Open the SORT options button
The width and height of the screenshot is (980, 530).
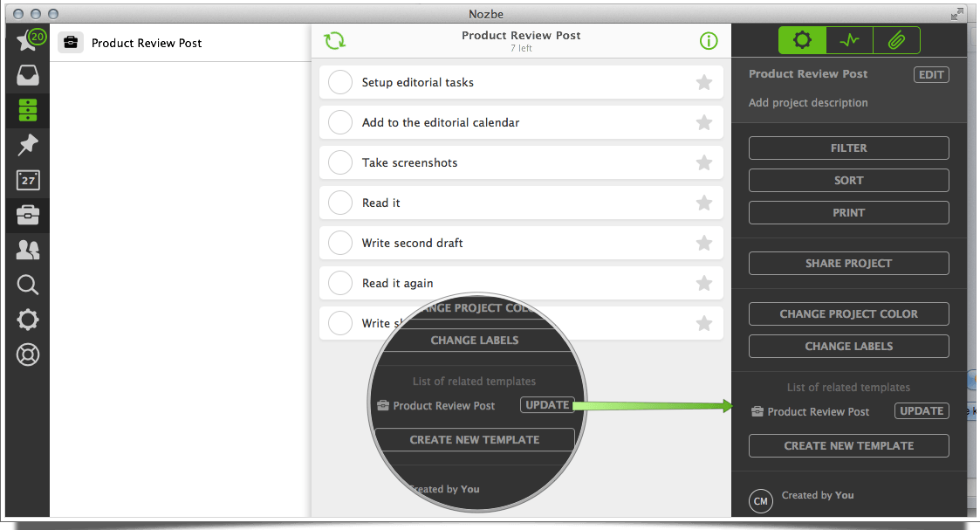point(848,181)
